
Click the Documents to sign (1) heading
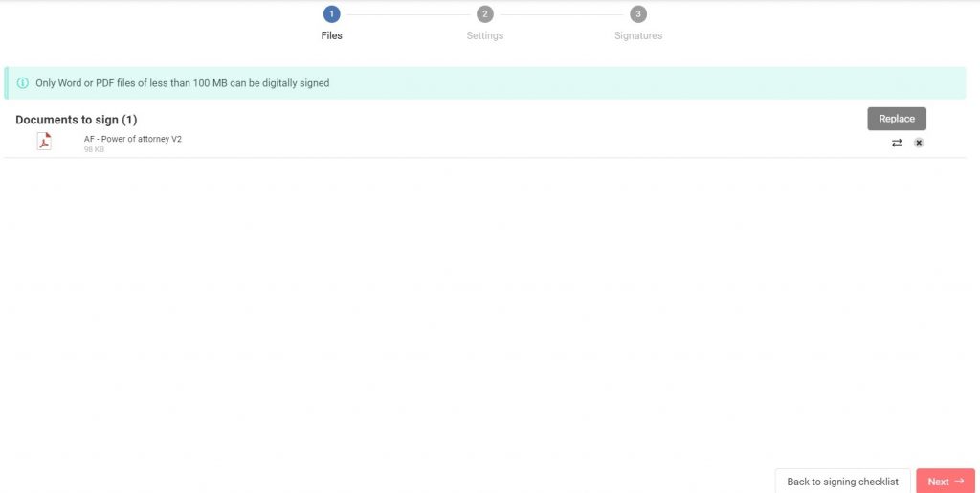pos(77,120)
